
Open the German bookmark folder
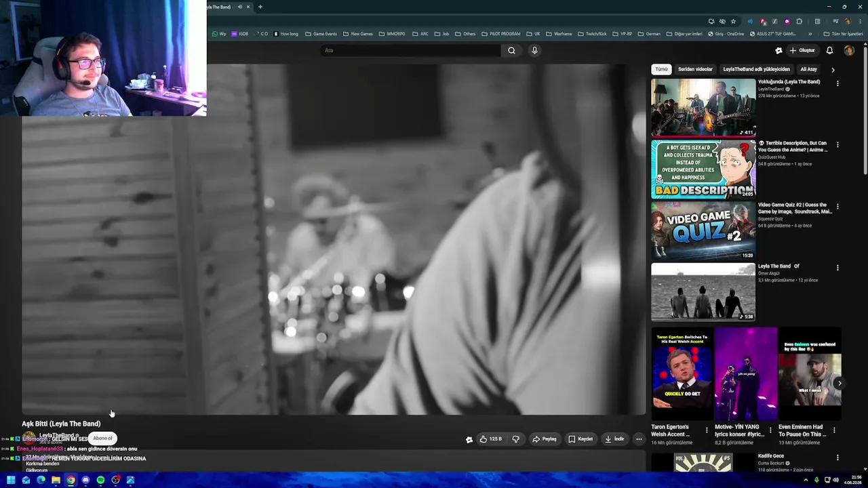[649, 34]
